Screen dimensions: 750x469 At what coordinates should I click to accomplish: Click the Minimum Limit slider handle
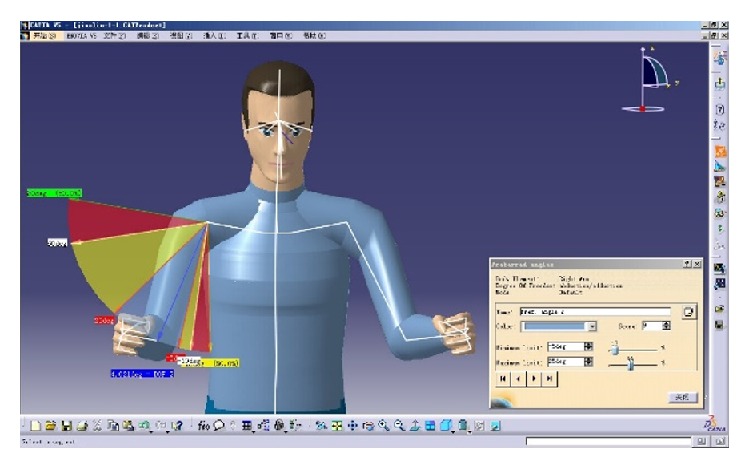pyautogui.click(x=615, y=349)
